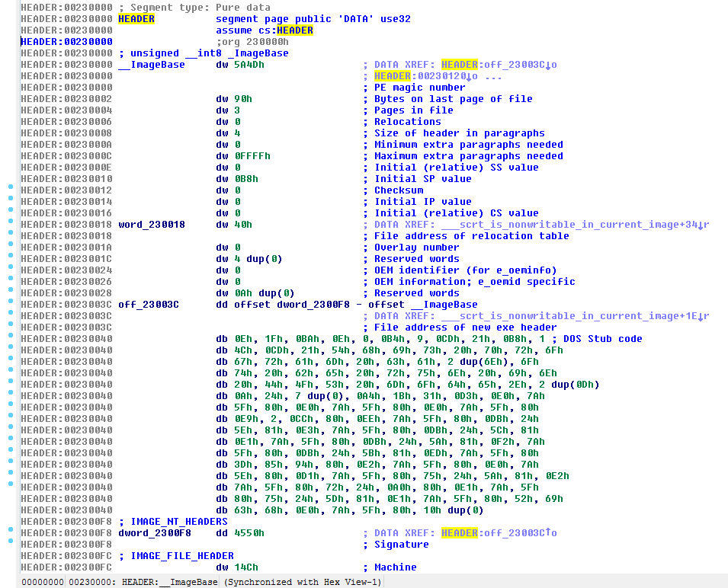Select the 0FFFFh maximum paragraphs value
Image resolution: width=728 pixels, height=588 pixels.
tap(252, 156)
